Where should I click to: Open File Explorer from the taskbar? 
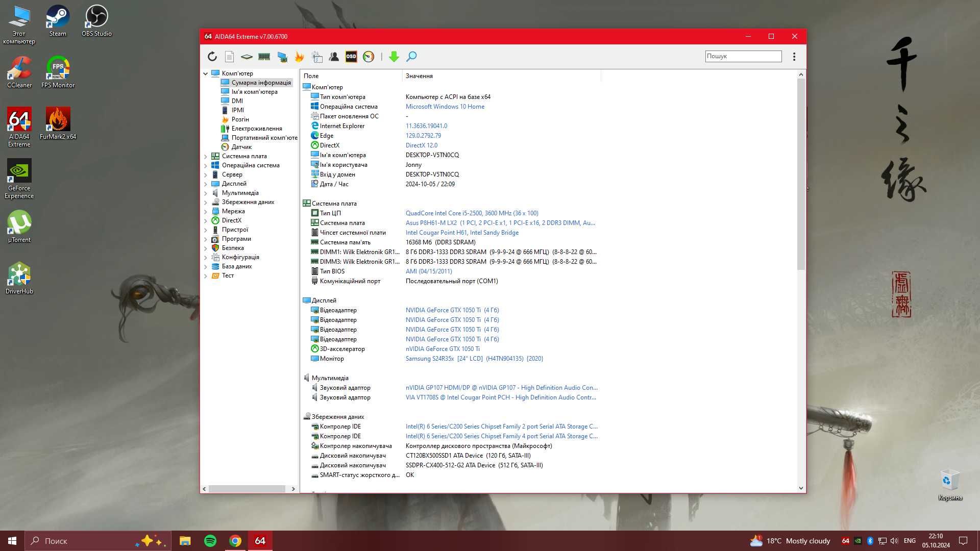[185, 541]
